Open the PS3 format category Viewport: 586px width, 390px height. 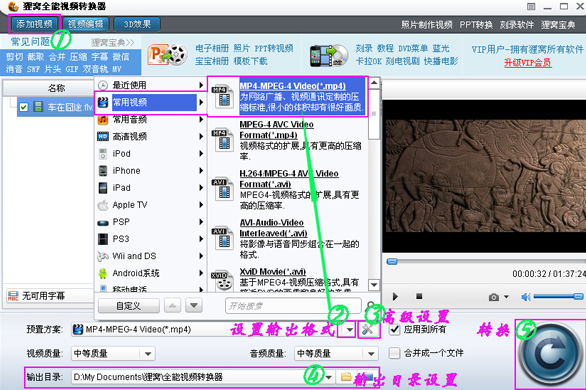[151, 239]
